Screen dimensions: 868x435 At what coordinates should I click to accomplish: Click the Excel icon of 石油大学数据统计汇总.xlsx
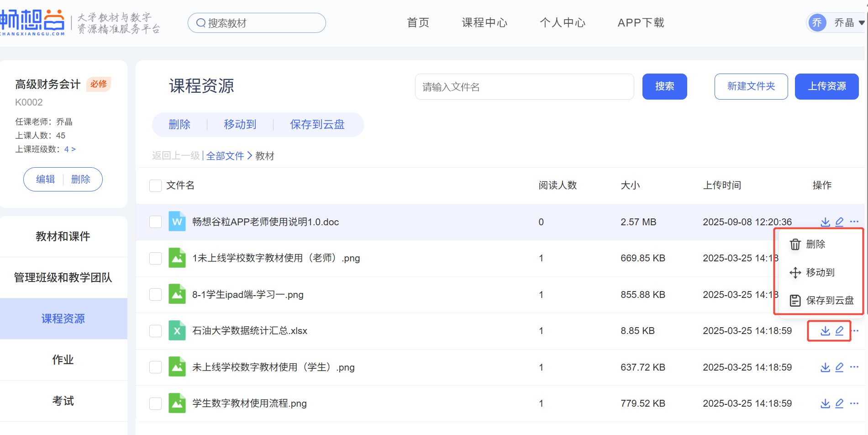tap(177, 330)
